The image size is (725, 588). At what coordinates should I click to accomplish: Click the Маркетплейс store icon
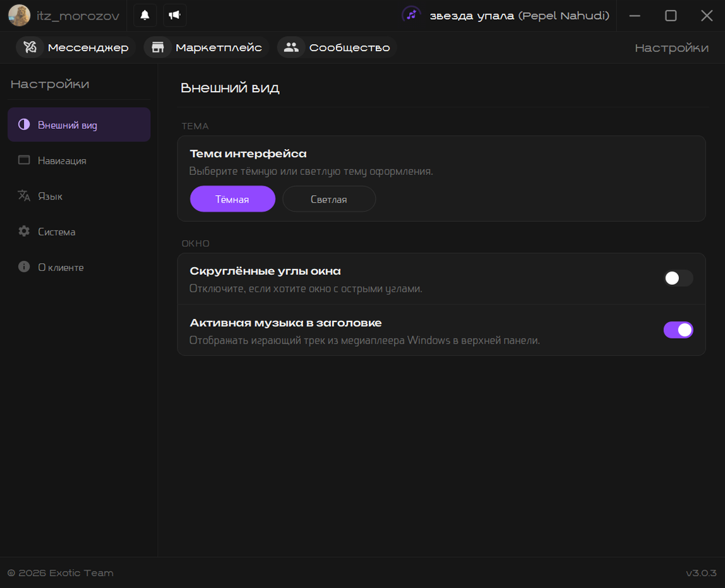(158, 47)
